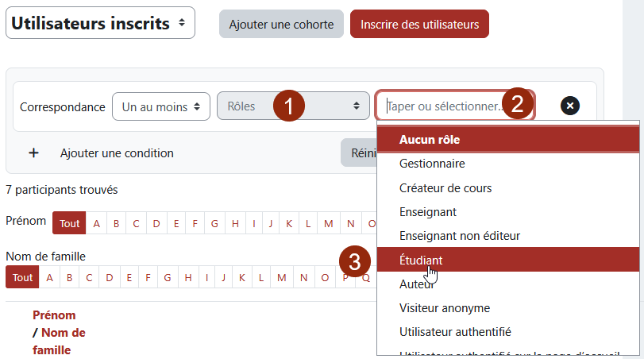Click 'Ajouter une cohorte' button
Screen dimensions: 644x359
pyautogui.click(x=281, y=25)
